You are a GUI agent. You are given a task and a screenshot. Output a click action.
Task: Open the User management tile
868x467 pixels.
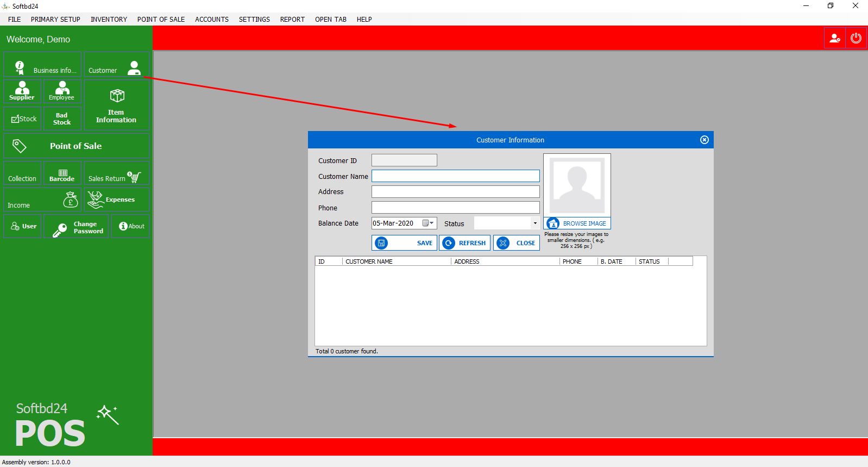pos(22,226)
